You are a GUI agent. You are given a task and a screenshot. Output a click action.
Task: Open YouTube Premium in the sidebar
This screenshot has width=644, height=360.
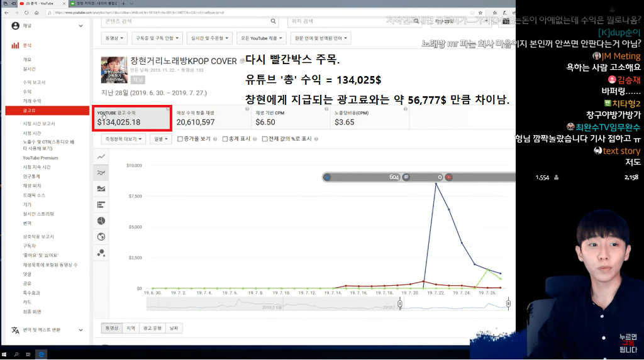pyautogui.click(x=40, y=158)
